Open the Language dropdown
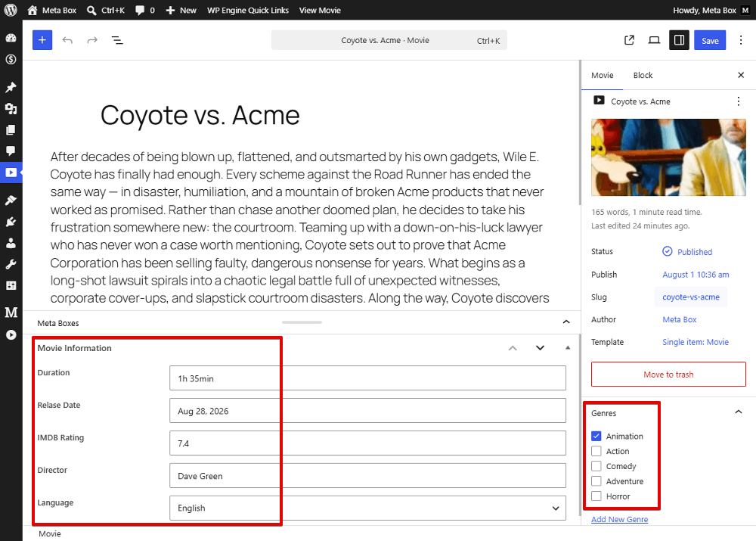756x541 pixels. tap(367, 508)
